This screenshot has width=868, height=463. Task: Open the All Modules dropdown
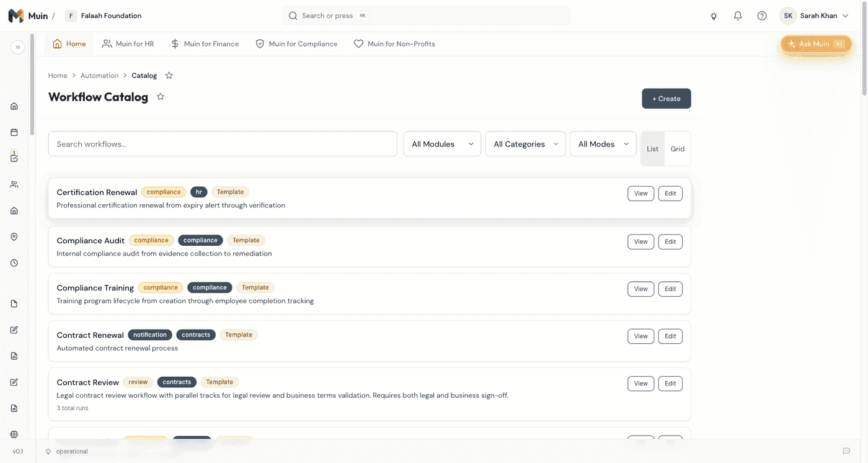(x=441, y=143)
